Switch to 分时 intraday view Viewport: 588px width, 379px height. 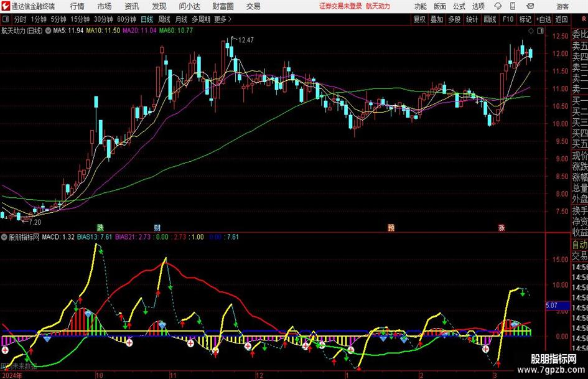[x=21, y=19]
